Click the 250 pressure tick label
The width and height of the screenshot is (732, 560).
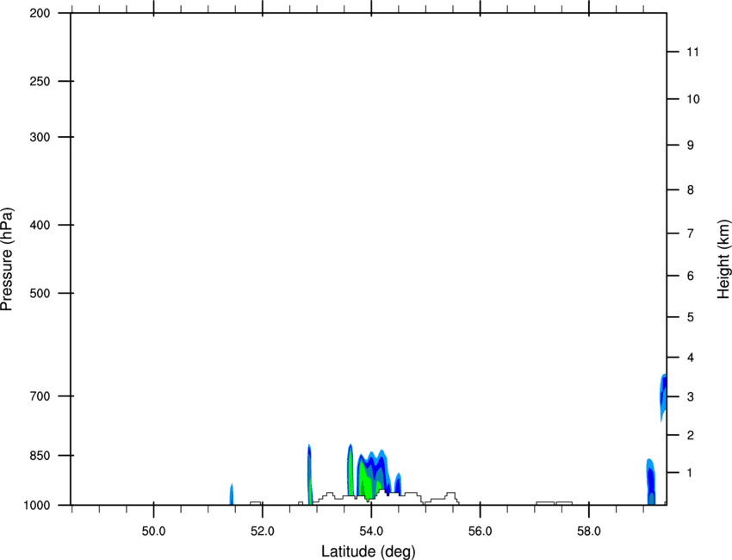(40, 81)
